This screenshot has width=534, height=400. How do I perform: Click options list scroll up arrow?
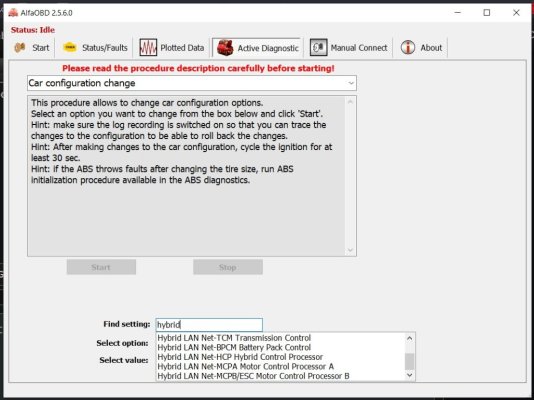[410, 338]
